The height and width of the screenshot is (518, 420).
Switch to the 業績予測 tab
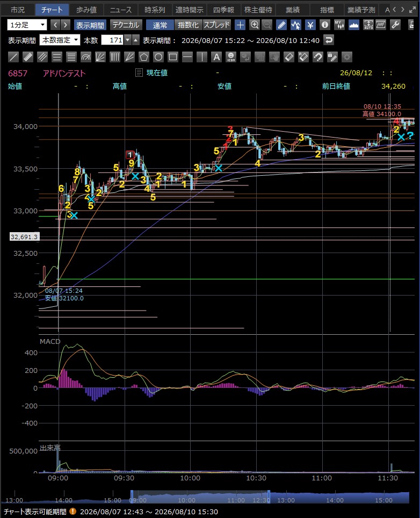361,10
